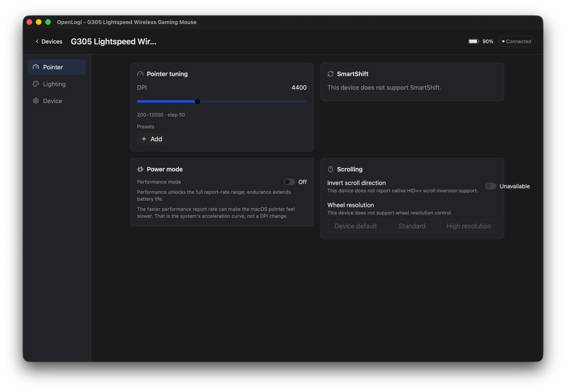Click the battery icon near 90%
566x392 pixels.
[473, 41]
